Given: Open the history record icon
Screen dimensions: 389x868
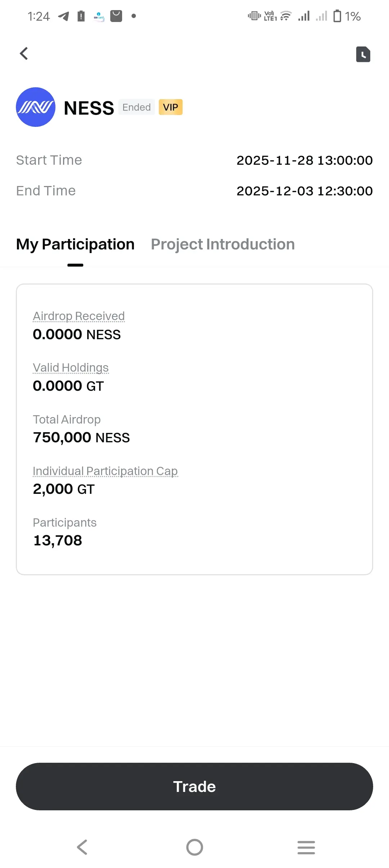Looking at the screenshot, I should 363,54.
